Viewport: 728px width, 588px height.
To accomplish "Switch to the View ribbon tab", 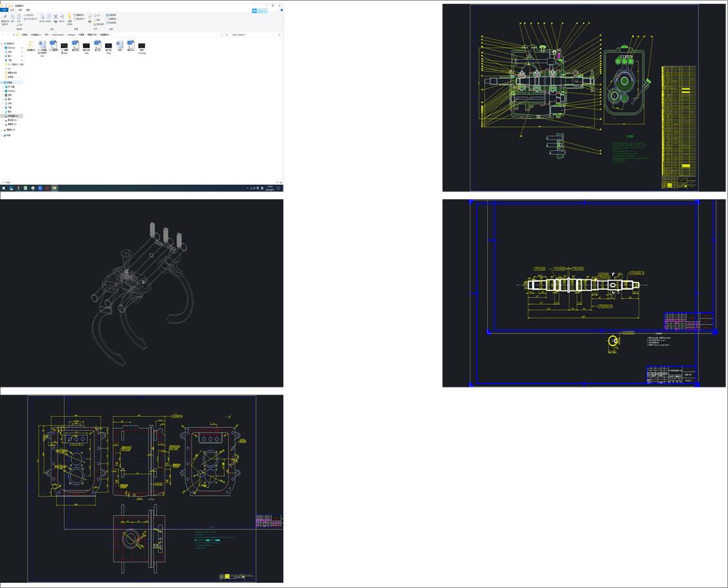I will (28, 10).
